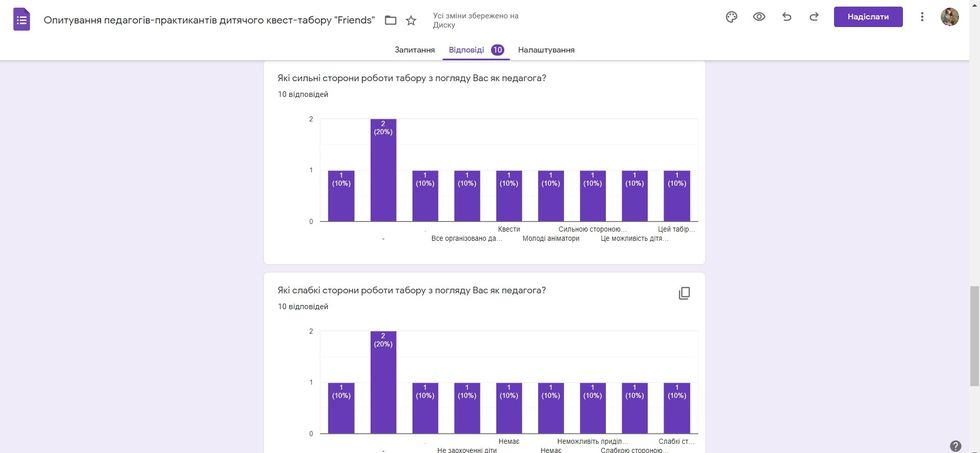Undo the last change
The height and width of the screenshot is (453, 980).
[787, 17]
